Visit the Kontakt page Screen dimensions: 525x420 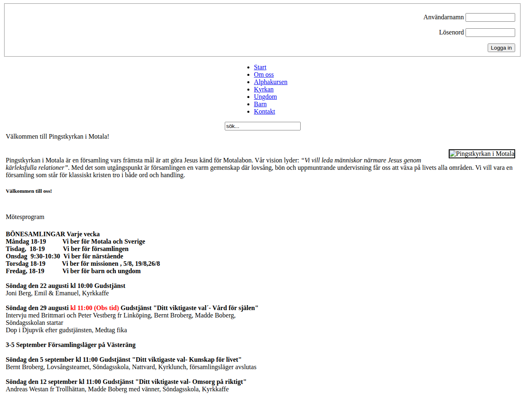pyautogui.click(x=265, y=112)
